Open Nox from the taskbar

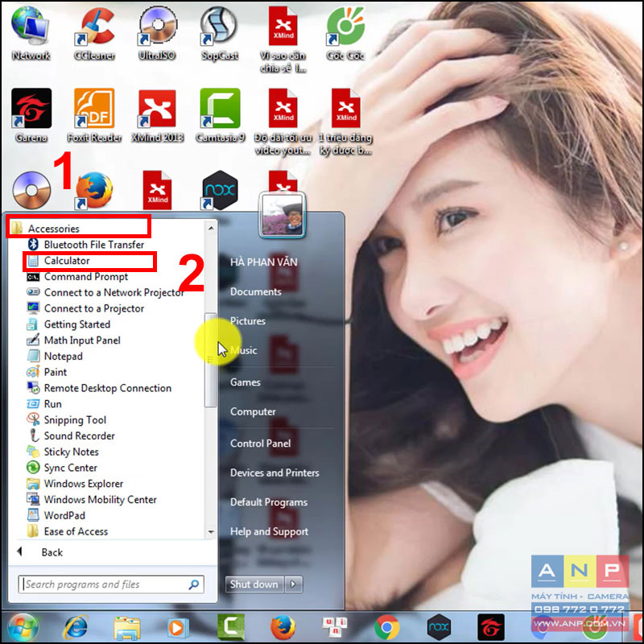[439, 627]
